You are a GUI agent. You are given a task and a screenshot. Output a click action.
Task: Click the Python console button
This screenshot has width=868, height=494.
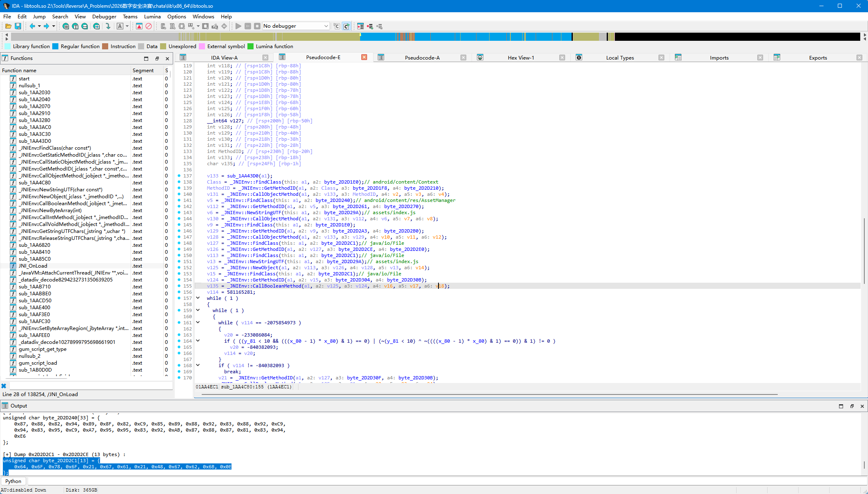pos(13,481)
